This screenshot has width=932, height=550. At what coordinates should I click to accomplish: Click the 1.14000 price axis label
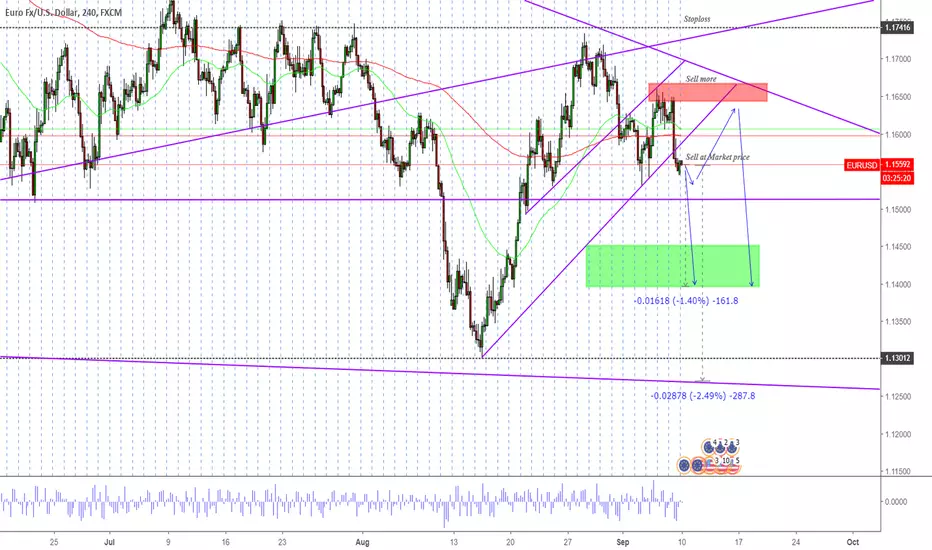[898, 284]
